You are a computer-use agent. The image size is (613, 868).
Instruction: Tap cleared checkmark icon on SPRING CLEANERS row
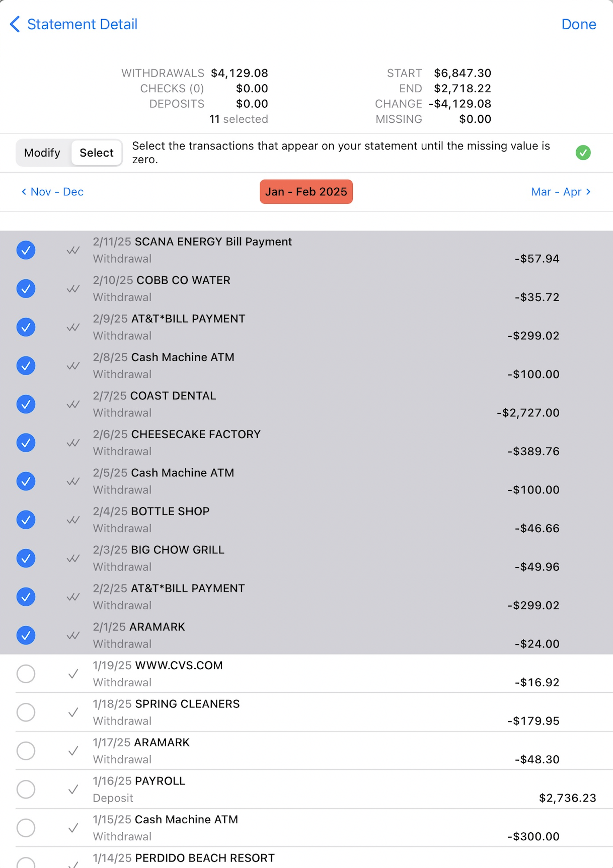[73, 712]
